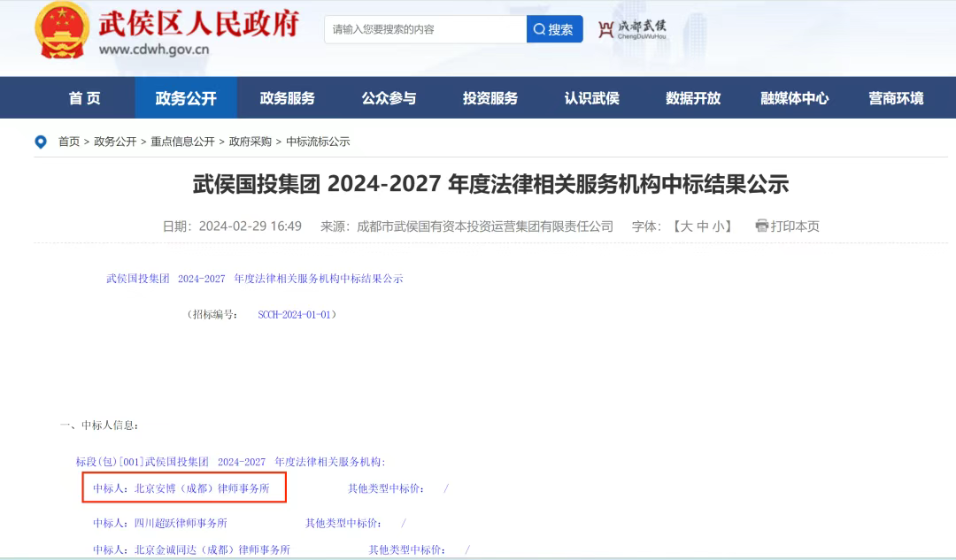Select 认识武侯 in the navigation bar
Screen dimensions: 956x560
tap(591, 98)
